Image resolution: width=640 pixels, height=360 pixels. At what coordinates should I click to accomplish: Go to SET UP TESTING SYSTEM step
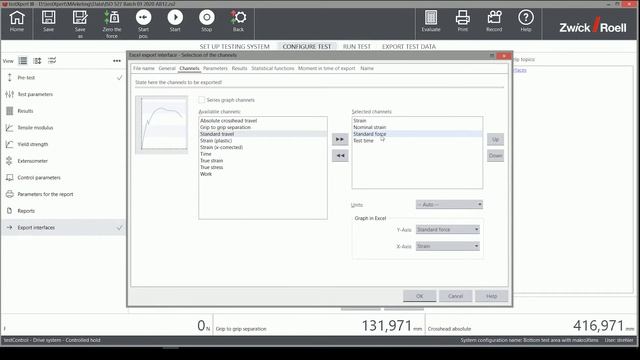pyautogui.click(x=235, y=47)
